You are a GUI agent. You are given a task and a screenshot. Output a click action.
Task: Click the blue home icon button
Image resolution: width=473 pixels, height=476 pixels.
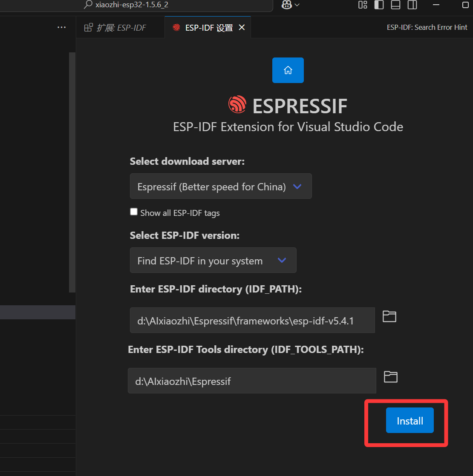[288, 70]
